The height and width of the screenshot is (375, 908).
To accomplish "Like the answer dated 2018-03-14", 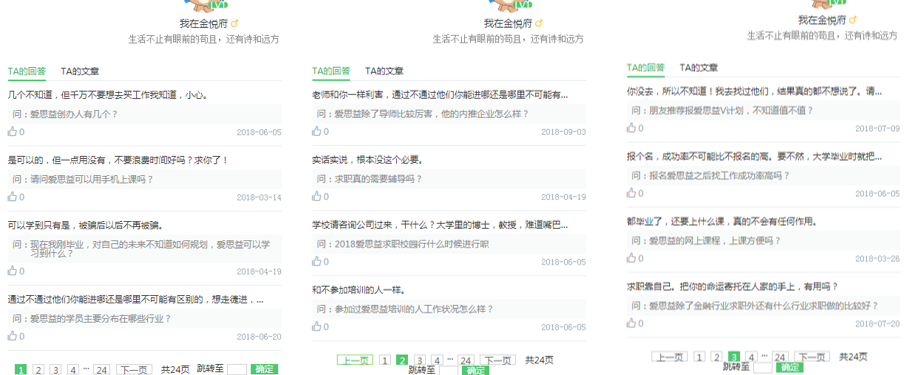I will 12,197.
